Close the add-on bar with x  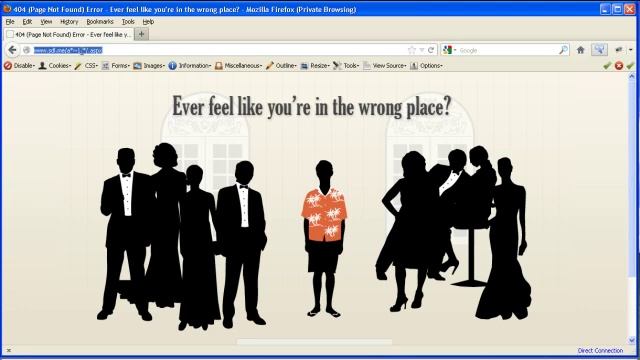tap(9, 350)
